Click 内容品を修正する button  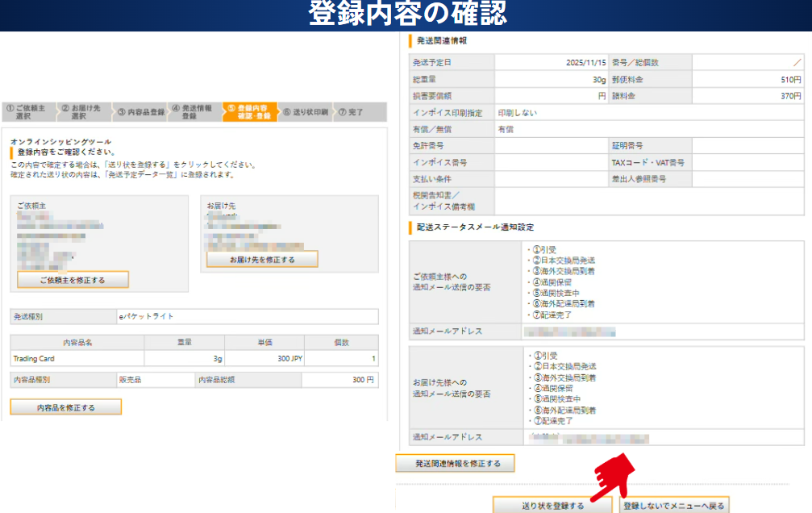66,407
